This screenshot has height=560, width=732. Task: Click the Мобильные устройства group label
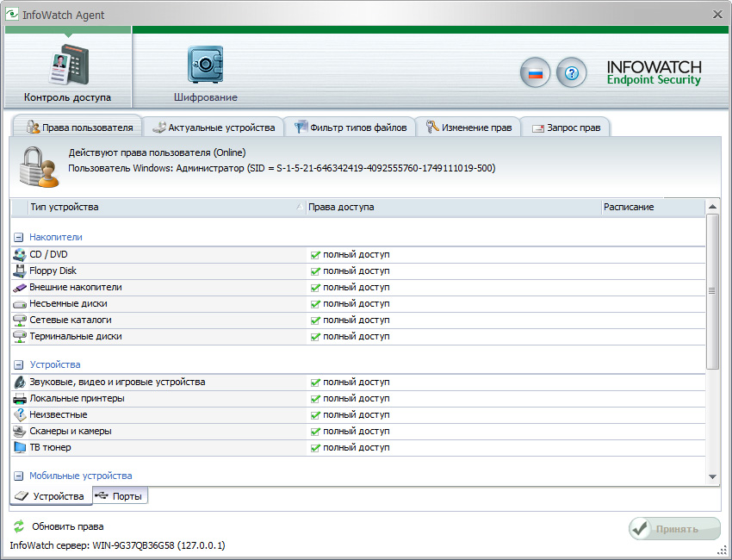pos(81,476)
